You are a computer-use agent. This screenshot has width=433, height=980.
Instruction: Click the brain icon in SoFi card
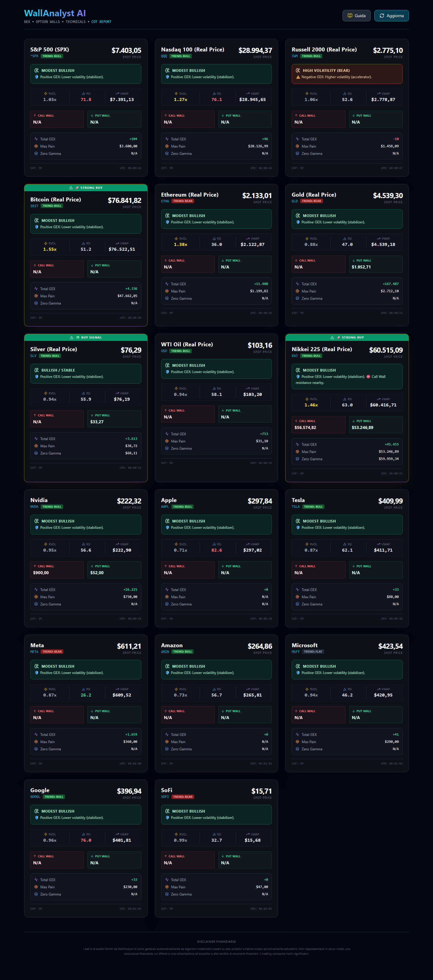coord(167,811)
